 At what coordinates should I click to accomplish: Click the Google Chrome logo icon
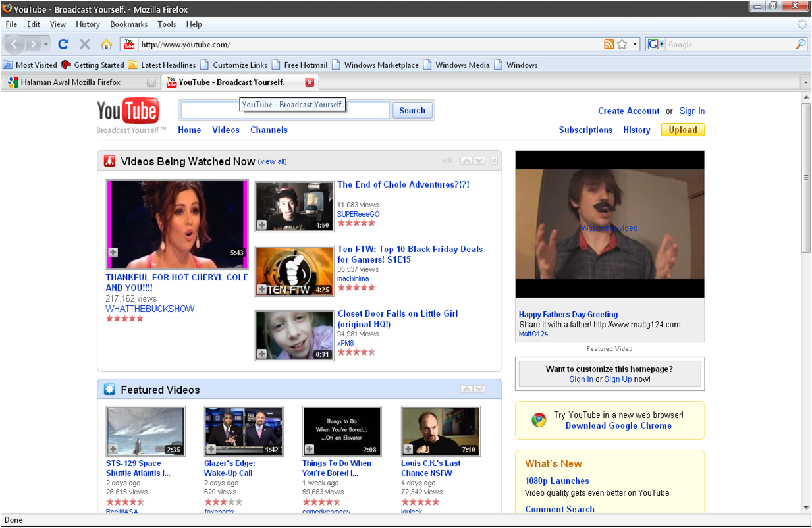point(539,420)
